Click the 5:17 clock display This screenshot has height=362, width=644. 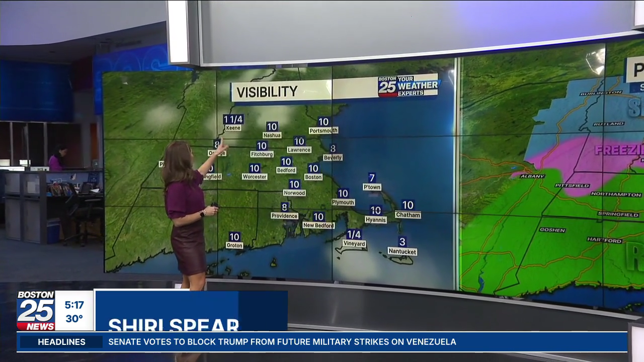pos(74,305)
